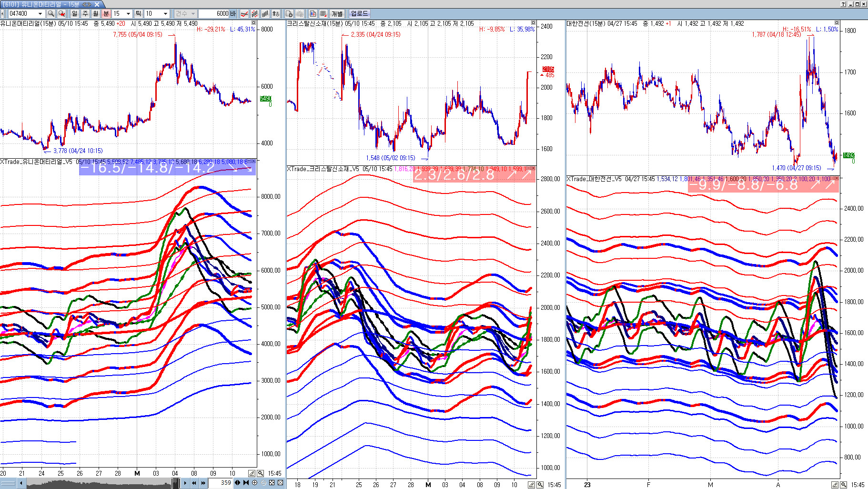Click the volume bars icon in toolbar
Screen dimensions: 868x489
[x=265, y=14]
